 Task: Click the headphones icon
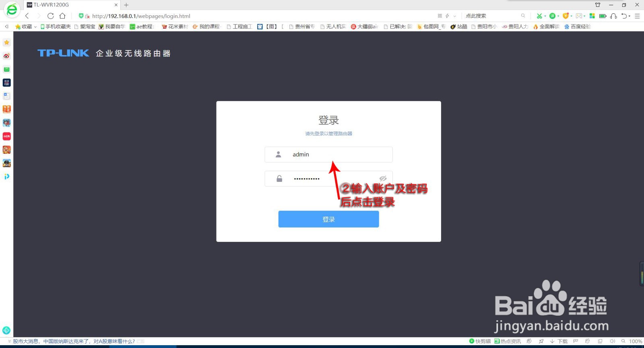click(x=613, y=16)
